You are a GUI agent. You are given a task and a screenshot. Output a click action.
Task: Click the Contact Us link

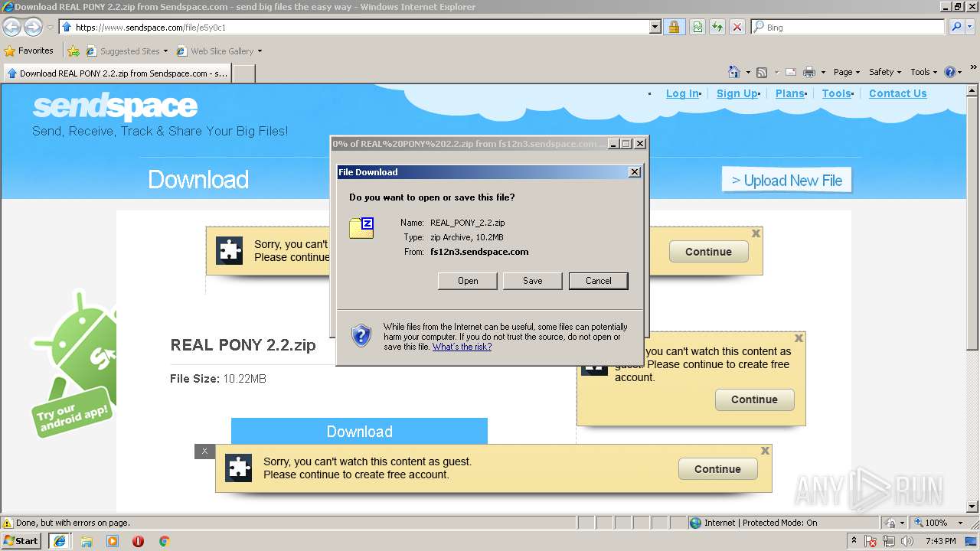(x=897, y=93)
